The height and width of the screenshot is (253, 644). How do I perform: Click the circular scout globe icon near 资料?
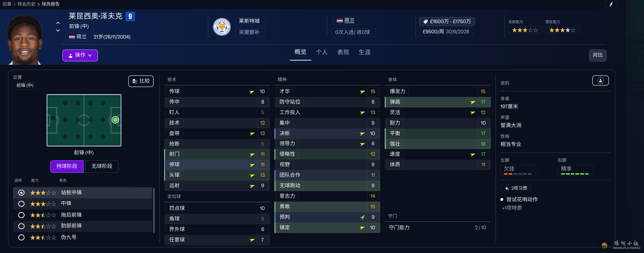(x=600, y=80)
